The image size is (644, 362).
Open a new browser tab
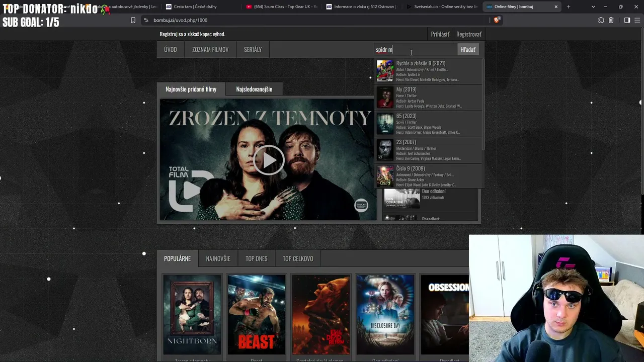[x=568, y=7]
